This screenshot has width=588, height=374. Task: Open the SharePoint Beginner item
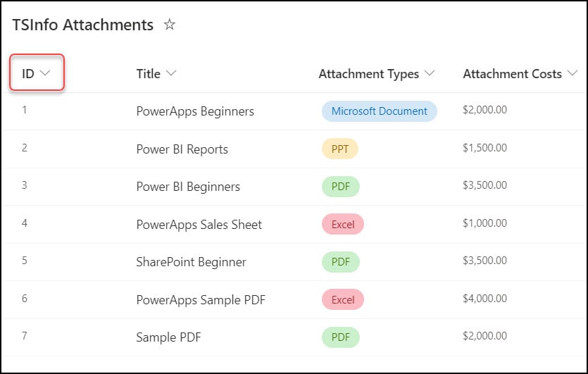[191, 262]
